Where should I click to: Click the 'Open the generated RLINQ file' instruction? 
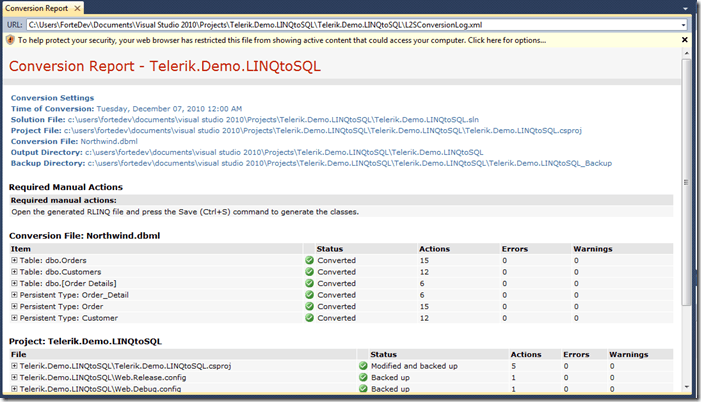(x=185, y=212)
